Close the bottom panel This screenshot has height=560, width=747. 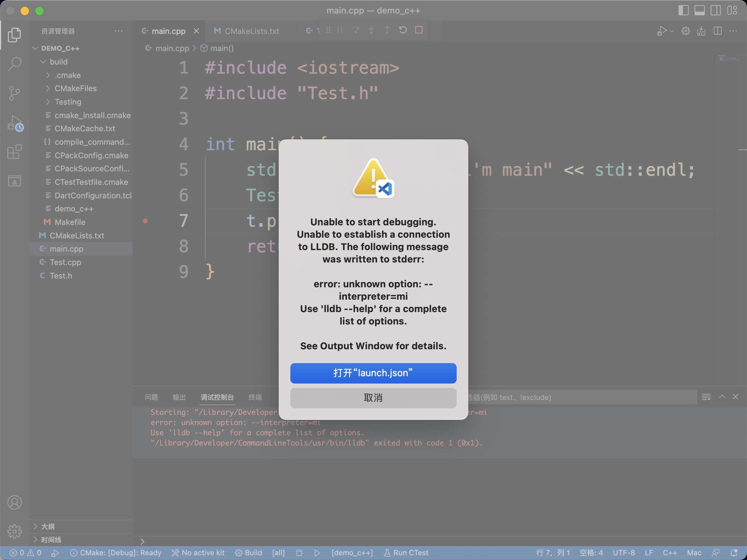click(736, 397)
